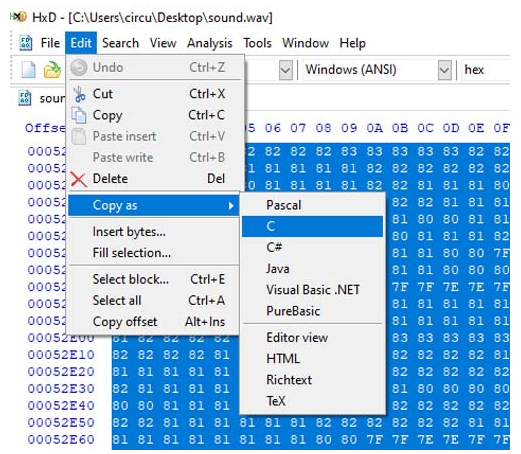This screenshot has width=521, height=454.
Task: Click first byte 82 in row 00052E50
Action: (x=120, y=423)
